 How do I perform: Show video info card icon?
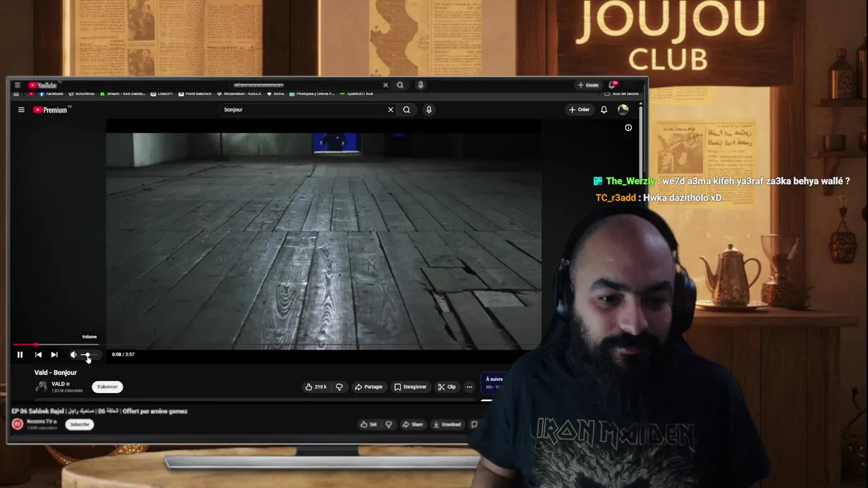628,127
